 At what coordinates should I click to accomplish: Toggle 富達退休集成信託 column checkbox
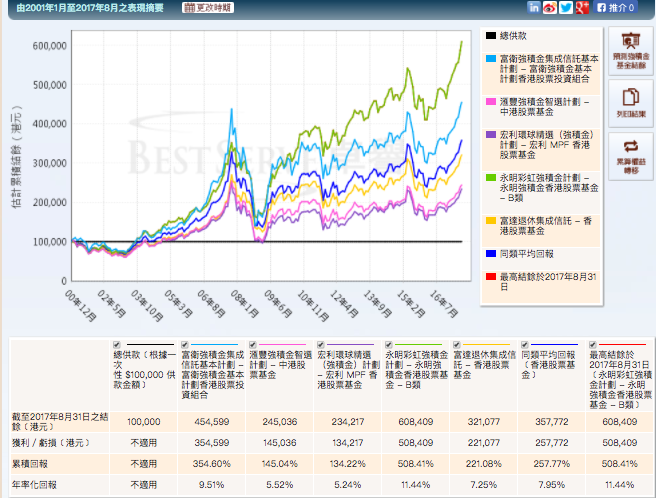tap(456, 345)
